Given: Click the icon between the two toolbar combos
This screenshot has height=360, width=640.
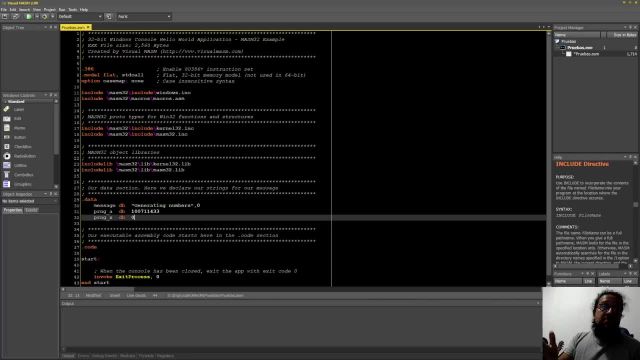Looking at the screenshot, I should (109, 17).
